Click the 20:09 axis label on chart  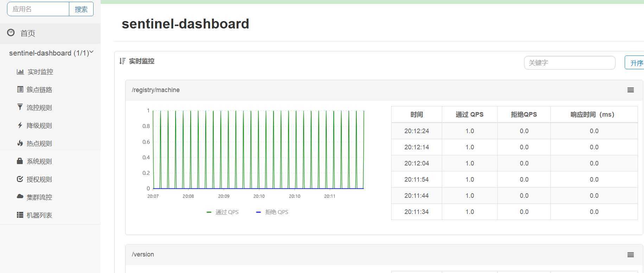pyautogui.click(x=224, y=196)
